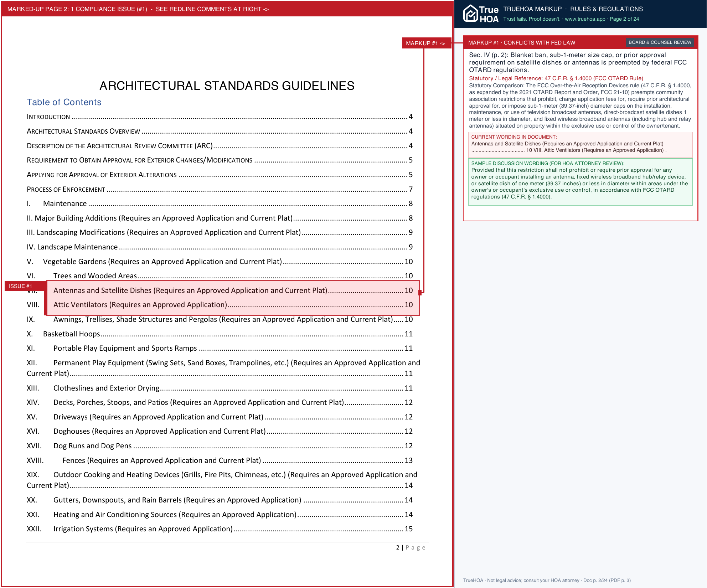Click the Statutory / Legal Reference red line
Viewport: 707px width, 588px height.
556,78
